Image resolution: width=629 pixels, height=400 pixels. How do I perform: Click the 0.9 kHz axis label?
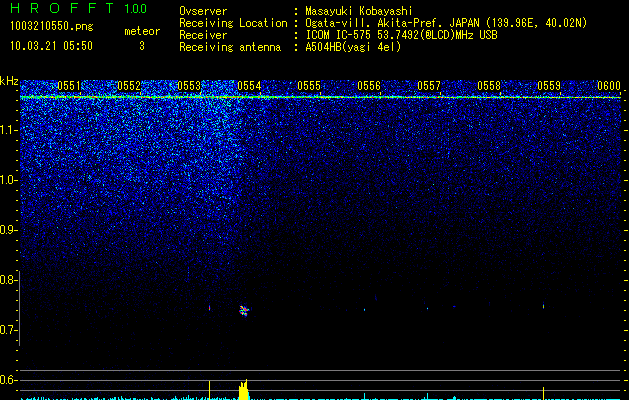(x=8, y=230)
